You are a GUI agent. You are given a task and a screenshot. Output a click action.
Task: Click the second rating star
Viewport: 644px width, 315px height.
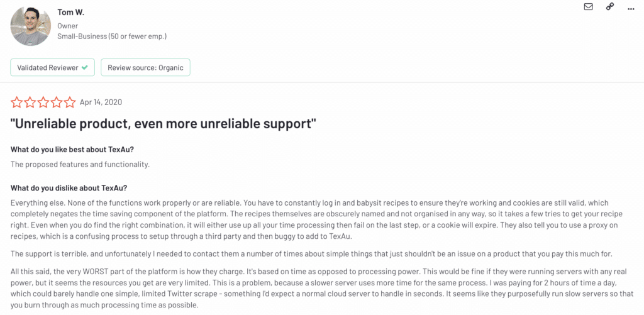30,102
